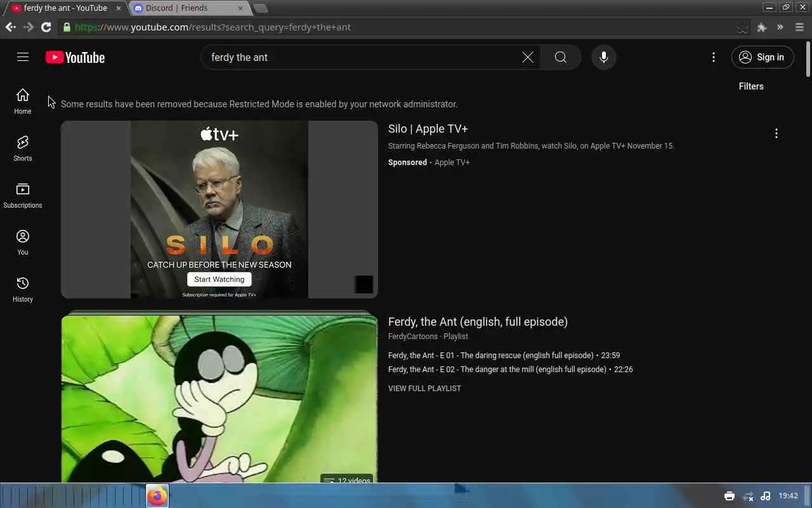Open the browser hamburger menu
Viewport: 812px width, 508px height.
(799, 27)
